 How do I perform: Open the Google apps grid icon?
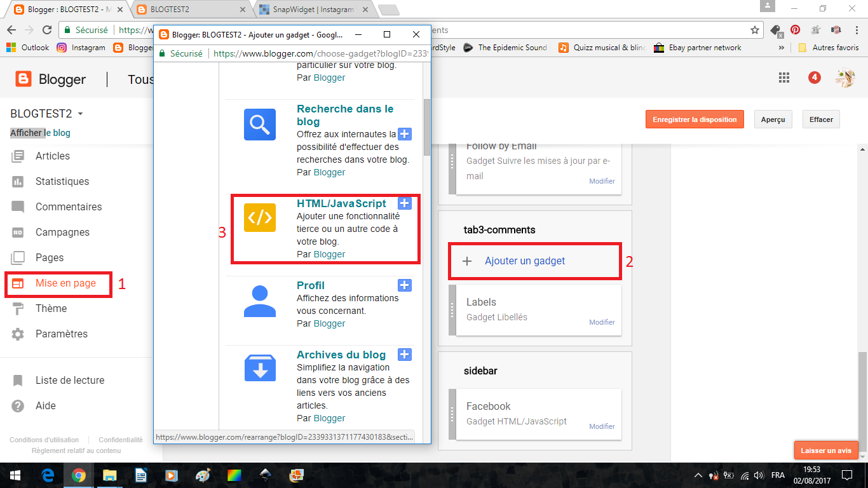[784, 78]
